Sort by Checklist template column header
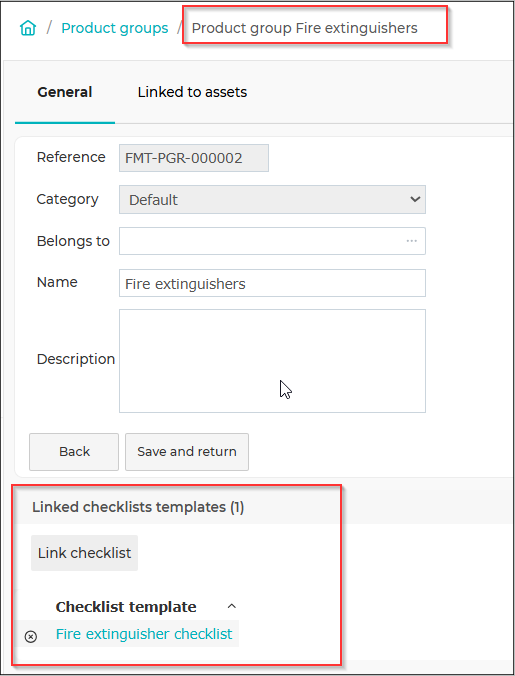The image size is (515, 676). click(x=126, y=607)
